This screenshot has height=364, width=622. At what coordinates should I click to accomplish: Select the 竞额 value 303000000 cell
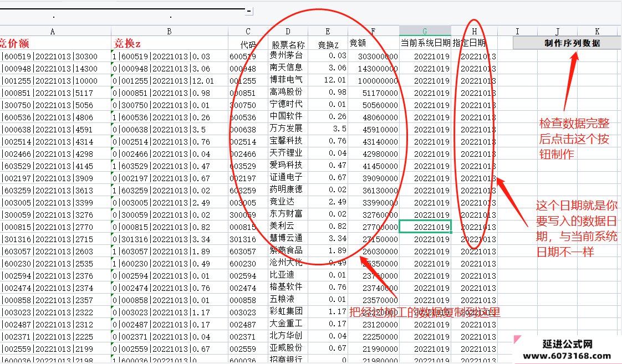[373, 57]
